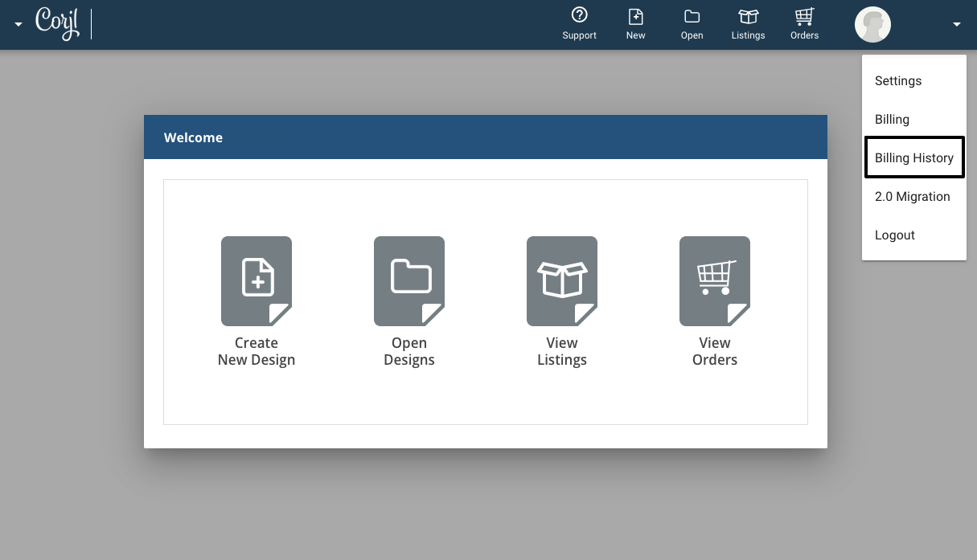This screenshot has height=560, width=977.
Task: Click the Welcome dialog title text
Action: (193, 137)
